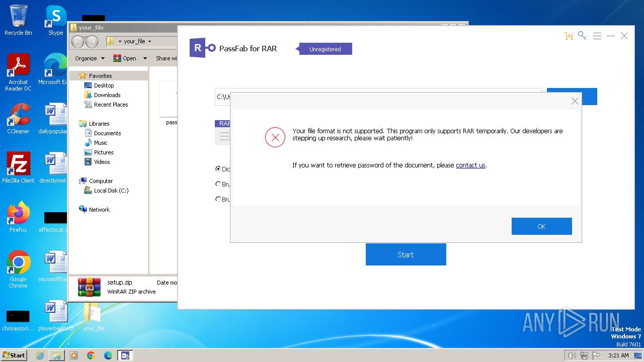Open Chrome from taskbar
The image size is (644, 362).
(x=91, y=355)
